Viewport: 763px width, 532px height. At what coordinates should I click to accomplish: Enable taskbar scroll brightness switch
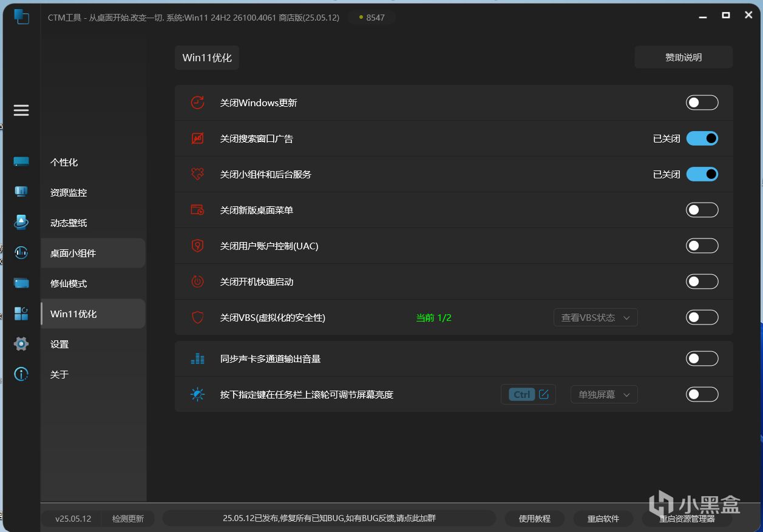702,394
